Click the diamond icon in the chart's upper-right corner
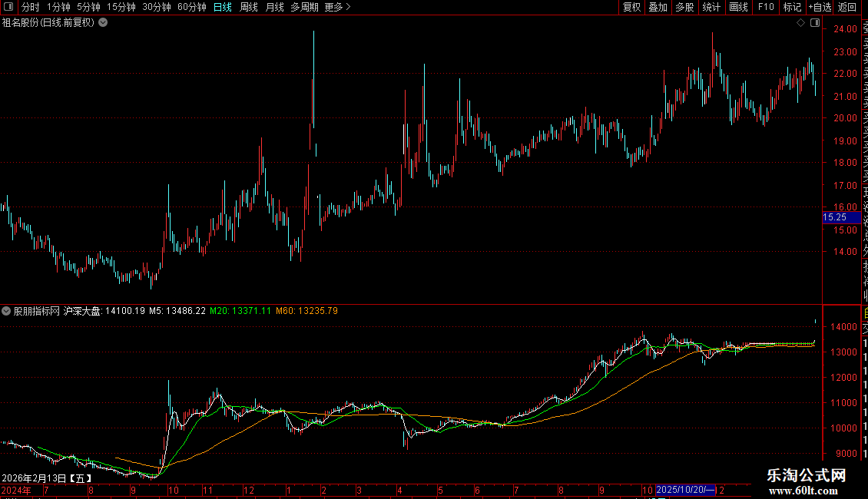The height and width of the screenshot is (499, 868). (800, 23)
